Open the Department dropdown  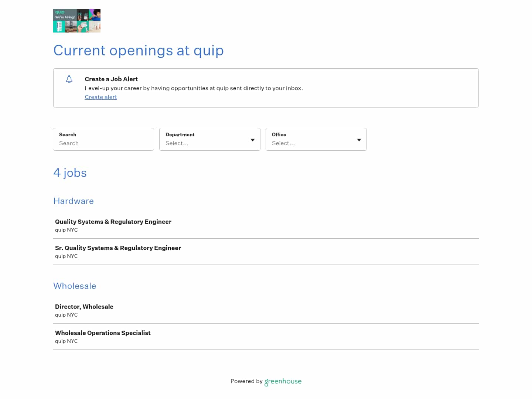pos(209,143)
